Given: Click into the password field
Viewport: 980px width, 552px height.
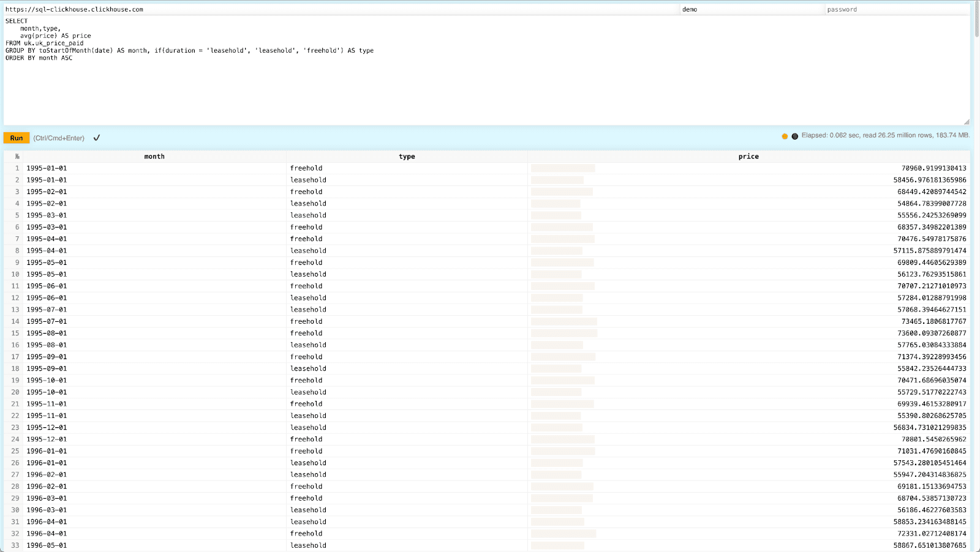Looking at the screenshot, I should (x=897, y=9).
